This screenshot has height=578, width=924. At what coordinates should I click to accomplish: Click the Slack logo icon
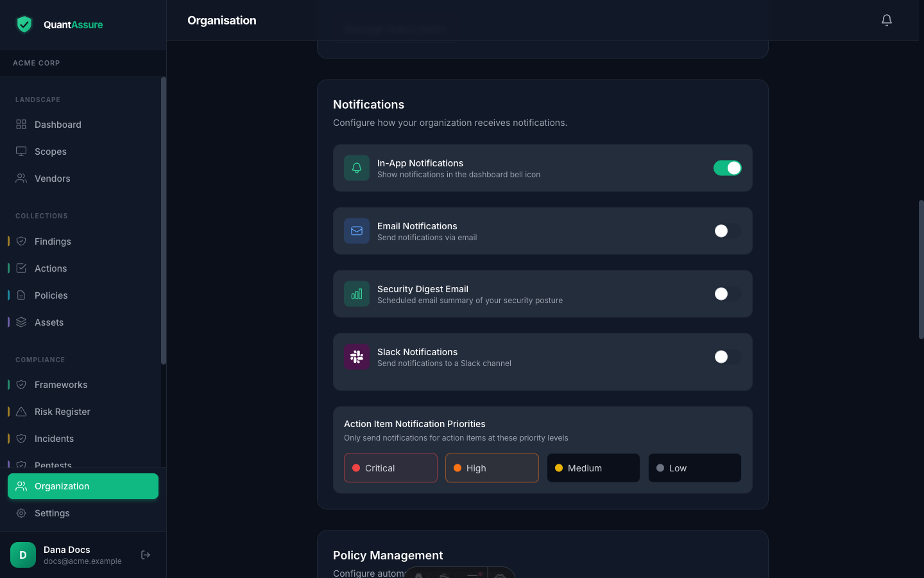[x=357, y=356]
